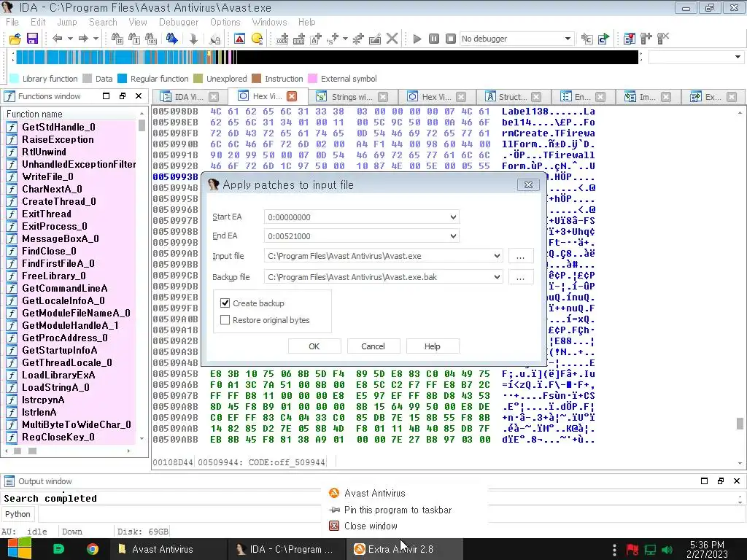Open the jump back history dropdown arrow

70,39
